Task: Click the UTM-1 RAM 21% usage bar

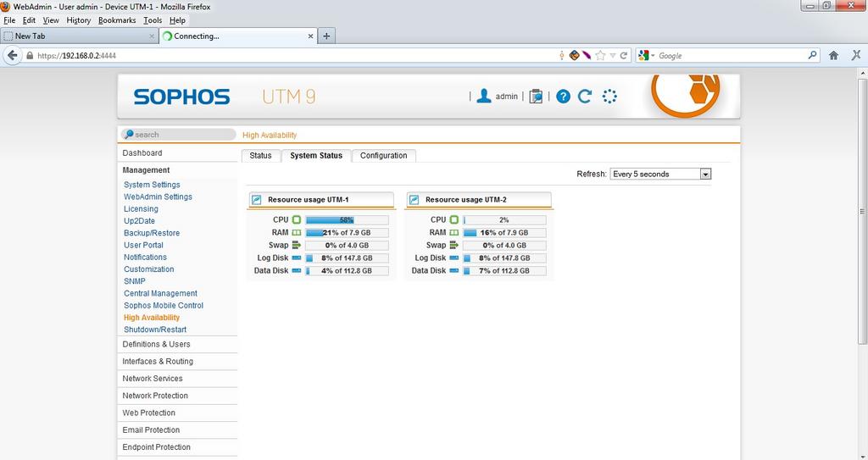Action: (x=347, y=232)
